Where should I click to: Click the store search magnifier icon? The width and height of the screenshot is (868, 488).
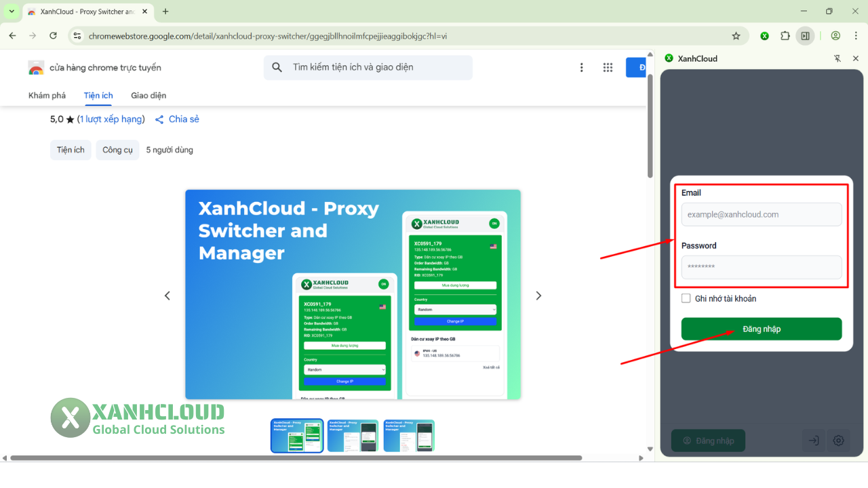(277, 67)
